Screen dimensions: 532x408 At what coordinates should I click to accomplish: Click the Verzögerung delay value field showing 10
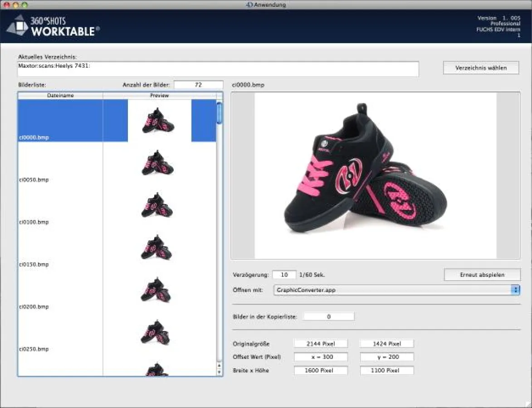tap(283, 274)
